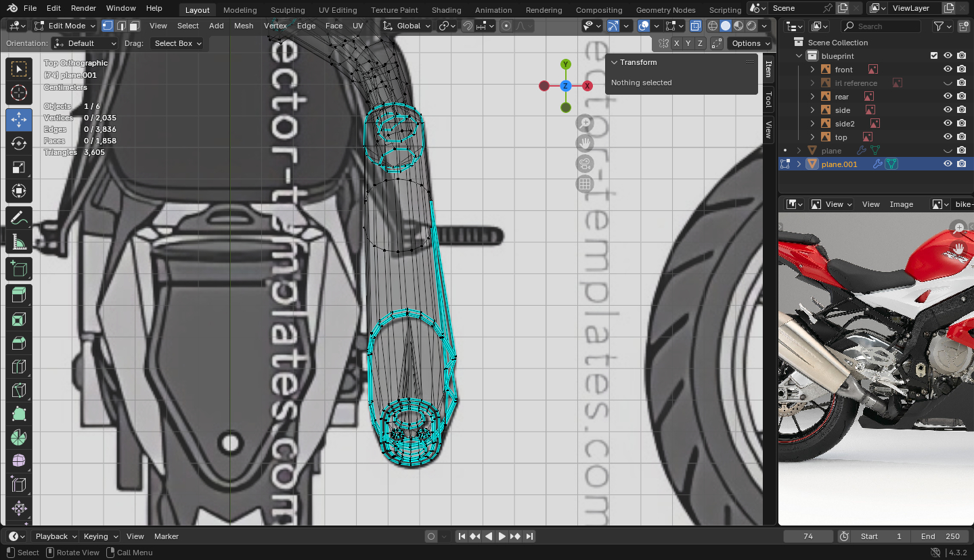The width and height of the screenshot is (974, 560).
Task: Show the irl reference object in viewport
Action: [x=948, y=83]
